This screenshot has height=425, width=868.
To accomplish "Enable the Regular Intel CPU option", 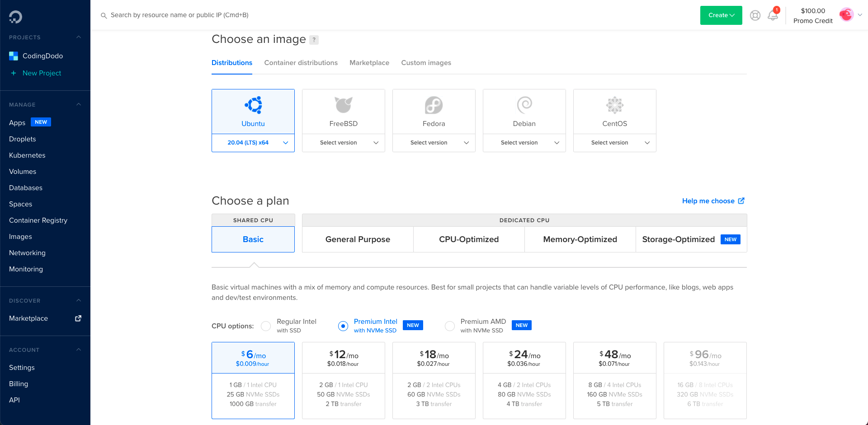I will 266,326.
